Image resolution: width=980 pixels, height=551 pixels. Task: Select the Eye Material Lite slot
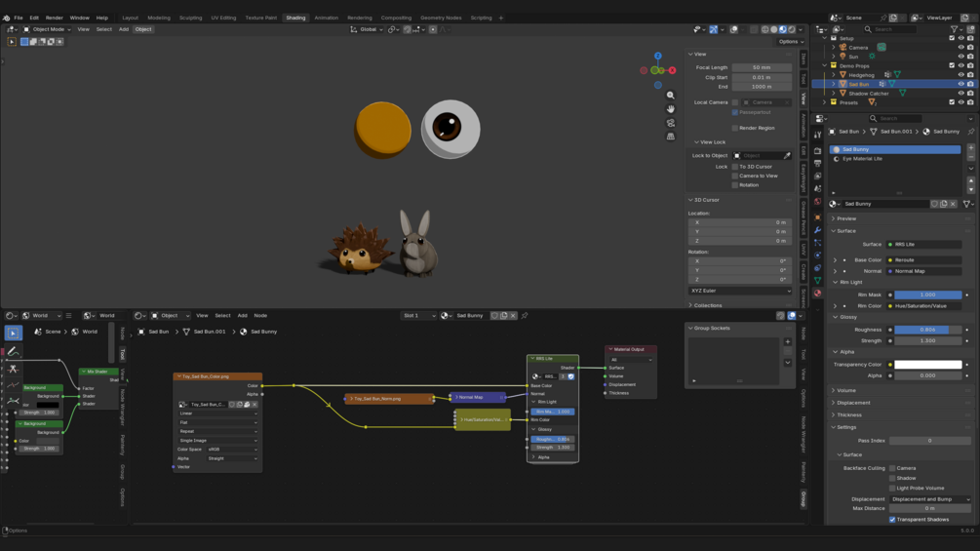895,159
